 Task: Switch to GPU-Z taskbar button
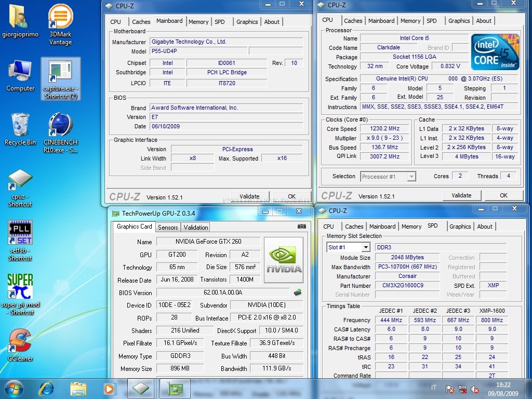click(x=175, y=389)
